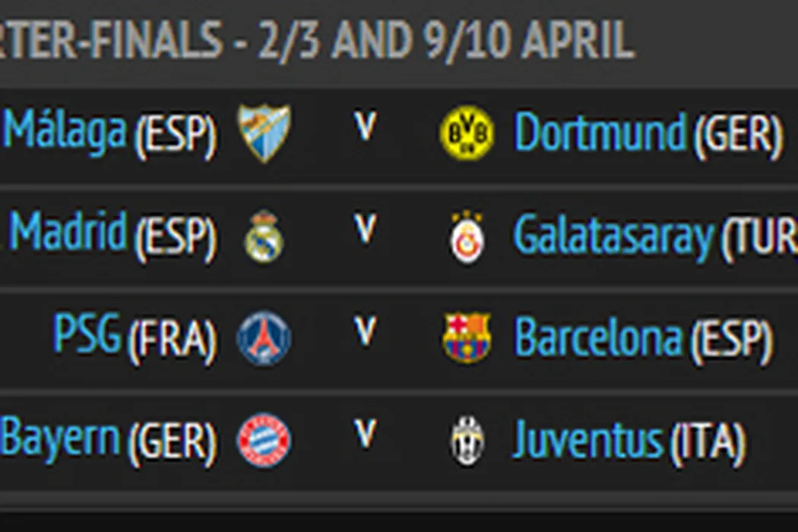The width and height of the screenshot is (798, 532).
Task: Click the Borussia Dortmund BVB crest
Action: [467, 134]
